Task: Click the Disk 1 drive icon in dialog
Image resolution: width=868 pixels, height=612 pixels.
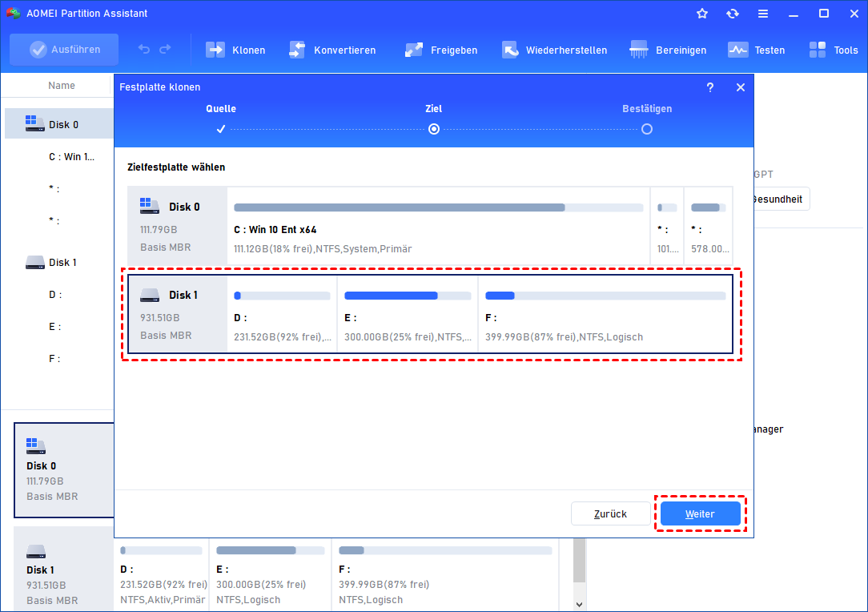Action: click(x=150, y=296)
